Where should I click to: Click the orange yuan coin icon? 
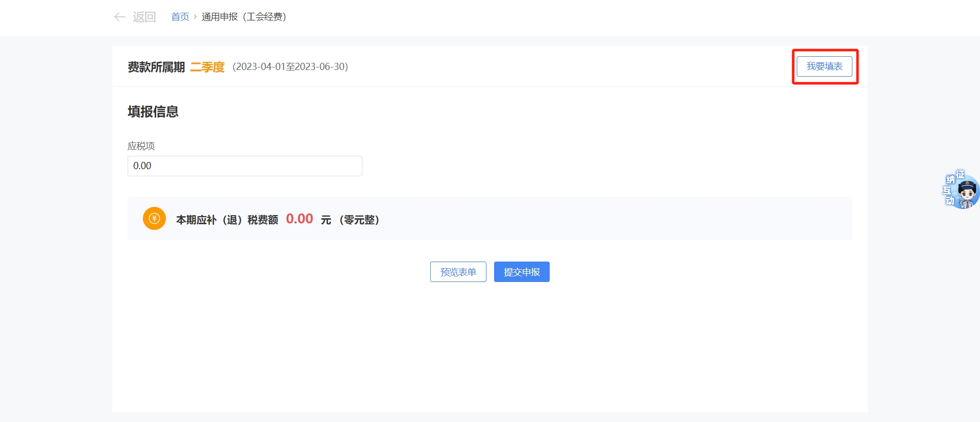point(154,219)
